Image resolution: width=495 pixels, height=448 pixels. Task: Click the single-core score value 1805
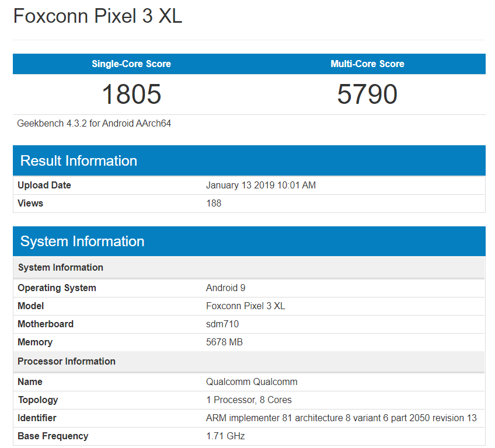pos(131,94)
